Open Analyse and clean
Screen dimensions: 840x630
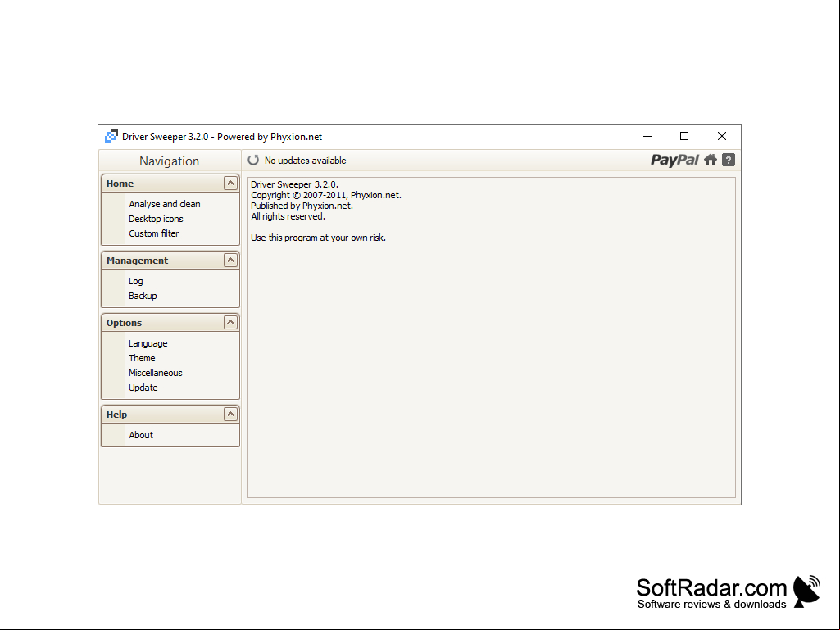pyautogui.click(x=165, y=204)
